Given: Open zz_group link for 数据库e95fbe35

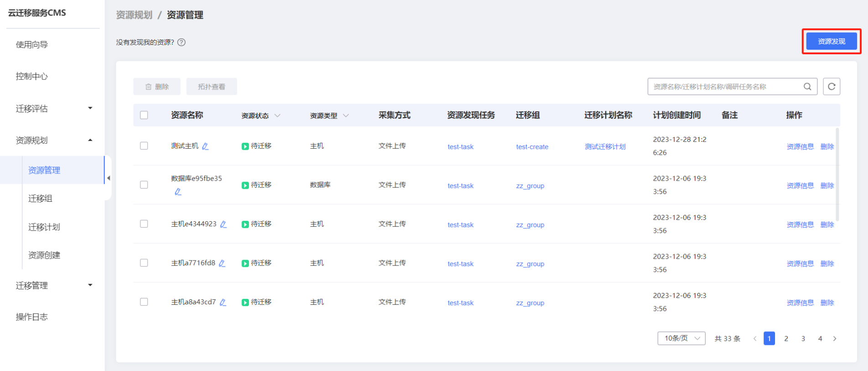Looking at the screenshot, I should [x=530, y=186].
